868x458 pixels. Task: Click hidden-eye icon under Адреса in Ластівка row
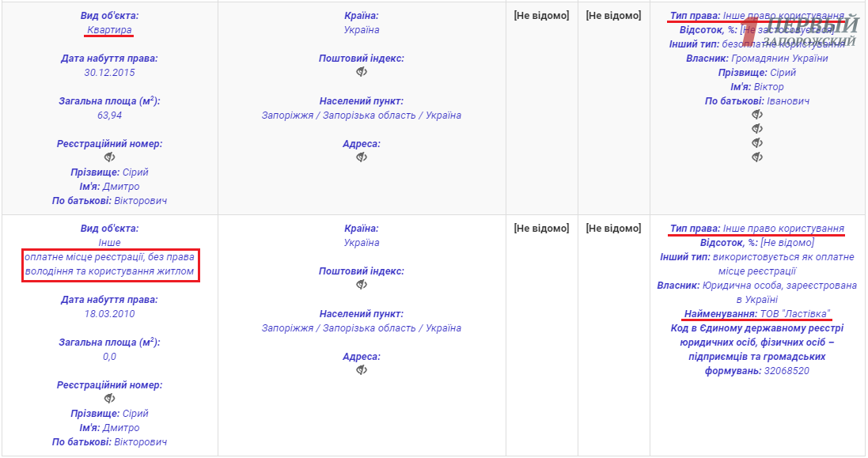362,370
